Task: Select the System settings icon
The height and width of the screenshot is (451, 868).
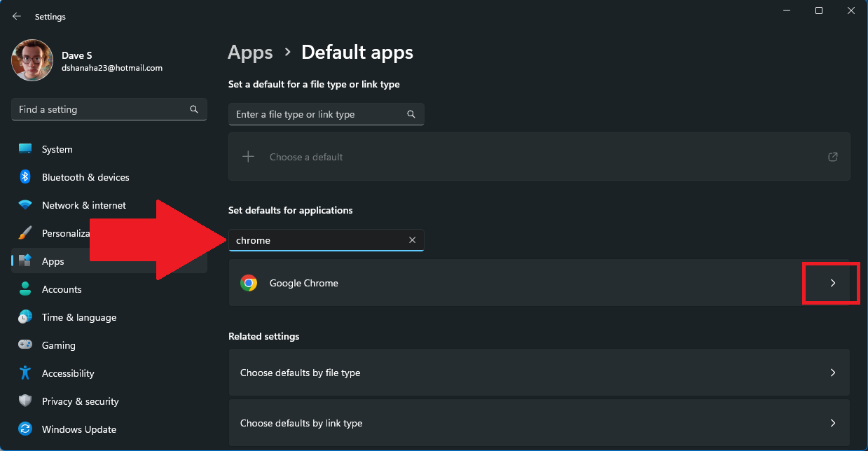Action: 25,149
